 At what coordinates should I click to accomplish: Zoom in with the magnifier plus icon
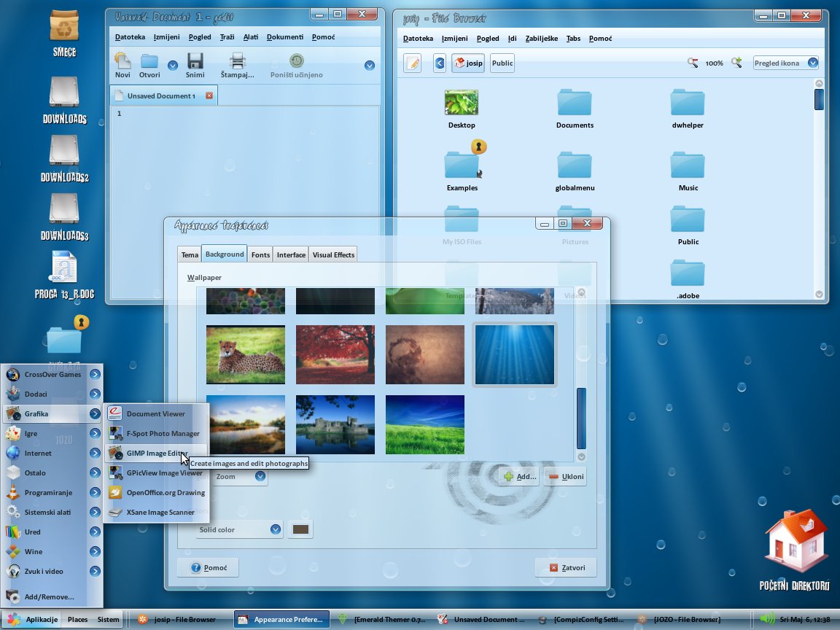point(736,63)
